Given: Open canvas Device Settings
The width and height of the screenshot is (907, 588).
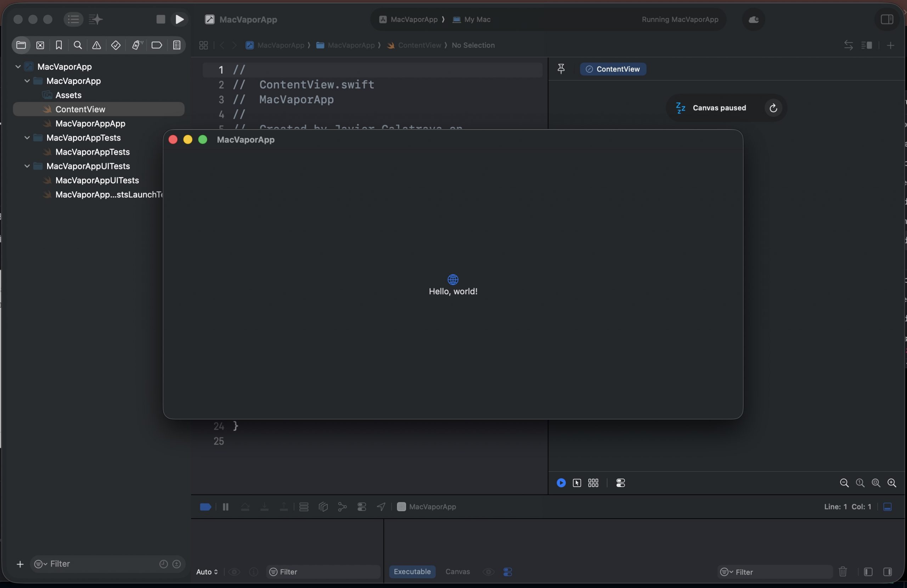Looking at the screenshot, I should pos(620,483).
